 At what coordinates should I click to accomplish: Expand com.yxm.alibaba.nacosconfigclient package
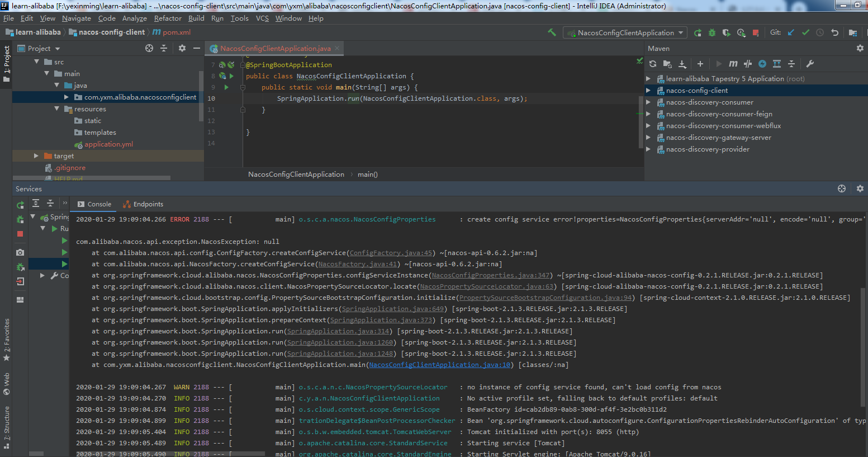tap(67, 97)
